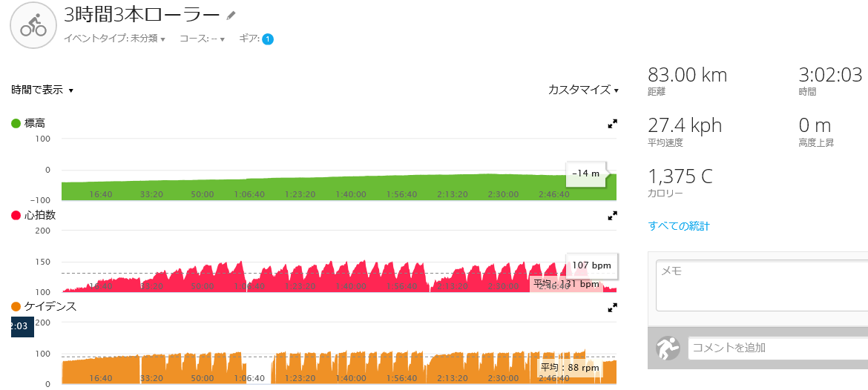The height and width of the screenshot is (390, 868).
Task: Open the course dropdown
Action: (202, 39)
